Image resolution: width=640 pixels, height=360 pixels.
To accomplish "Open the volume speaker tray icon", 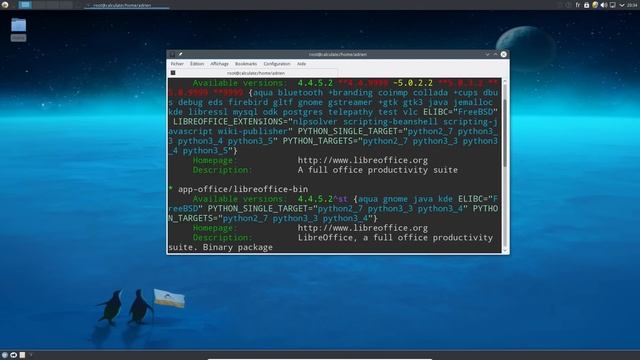I will click(604, 5).
